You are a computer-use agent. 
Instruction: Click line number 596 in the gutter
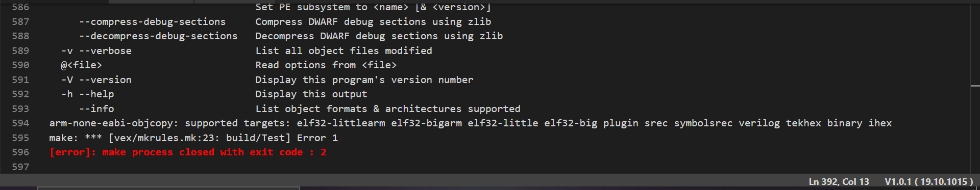[x=20, y=152]
